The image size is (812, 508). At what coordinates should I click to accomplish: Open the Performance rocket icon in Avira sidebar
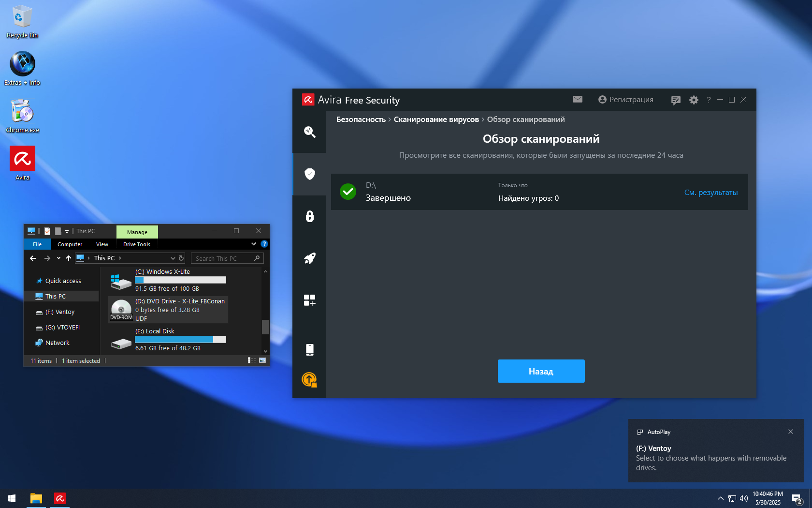click(309, 258)
